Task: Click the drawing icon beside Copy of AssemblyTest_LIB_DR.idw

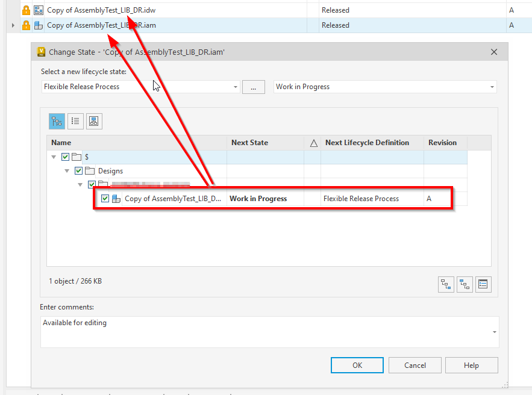Action: click(37, 10)
